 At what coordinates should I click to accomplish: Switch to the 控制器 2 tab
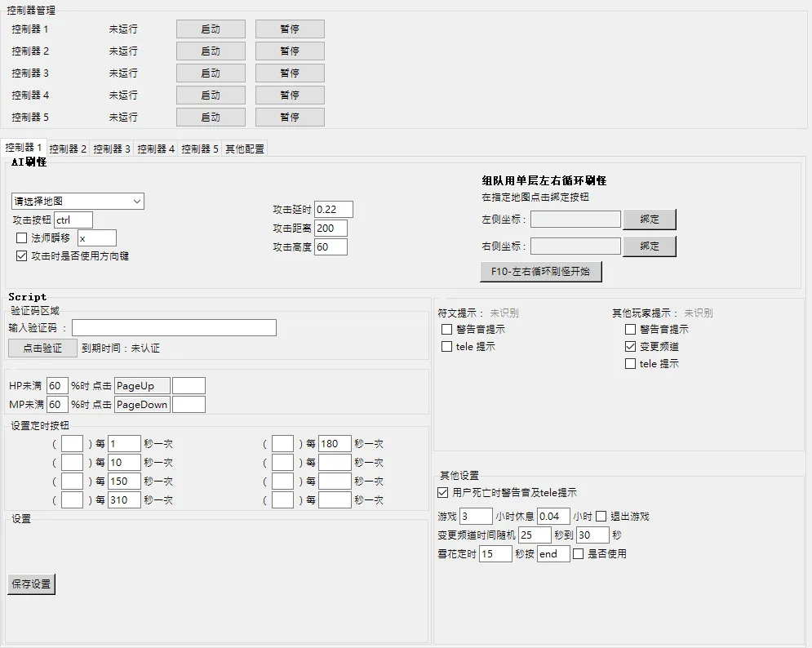click(68, 149)
